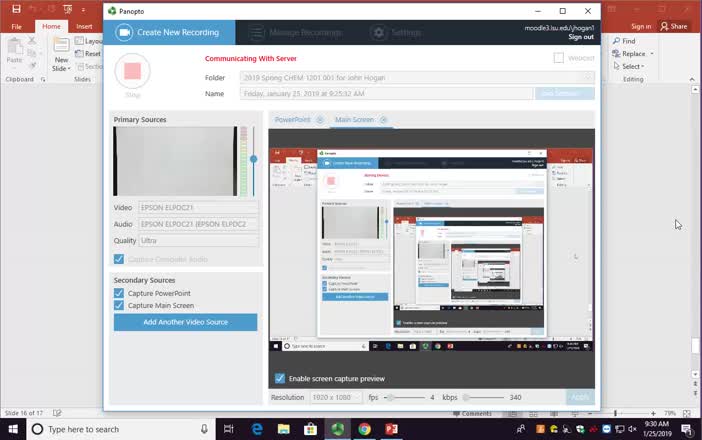Screen dimensions: 702x440
Task: Collapse the PowerPoint ribbon arrow
Action: [x=692, y=79]
